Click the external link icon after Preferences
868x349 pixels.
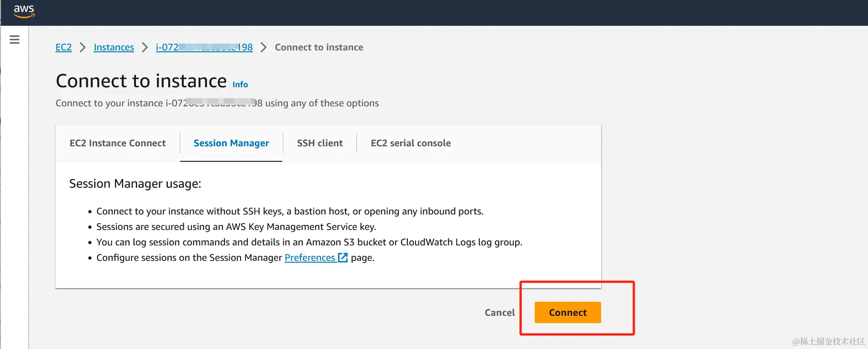[343, 258]
